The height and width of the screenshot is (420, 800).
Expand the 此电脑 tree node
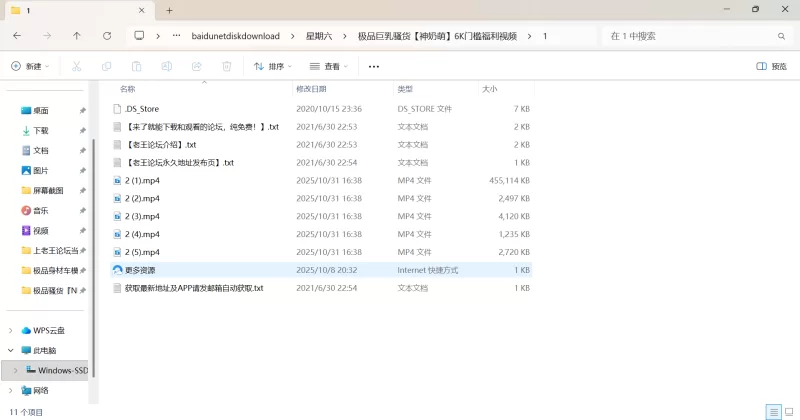tap(11, 351)
